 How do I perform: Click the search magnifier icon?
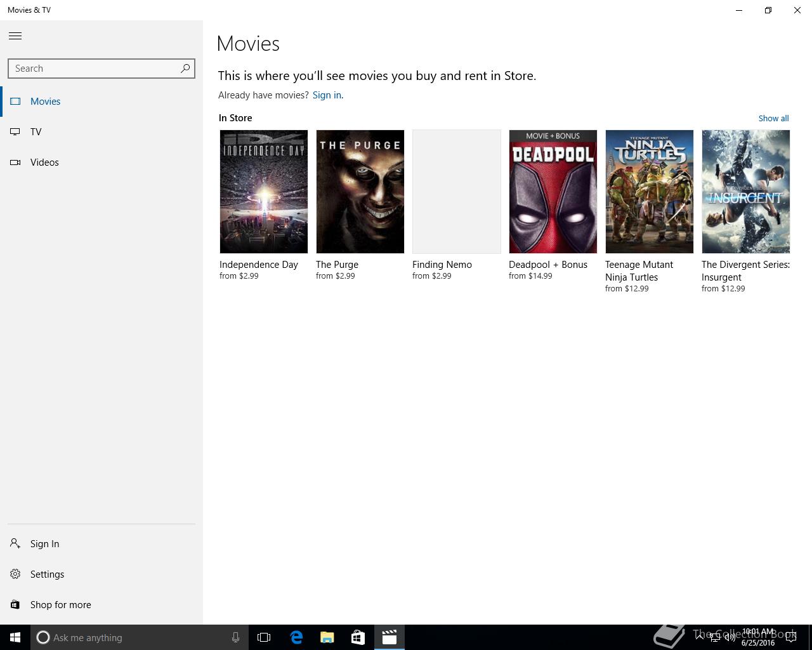click(x=185, y=69)
